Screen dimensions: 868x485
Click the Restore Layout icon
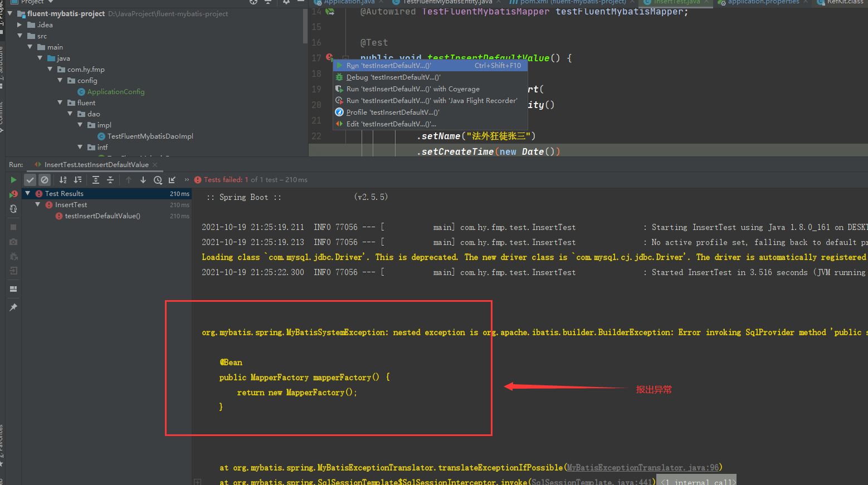coord(13,289)
